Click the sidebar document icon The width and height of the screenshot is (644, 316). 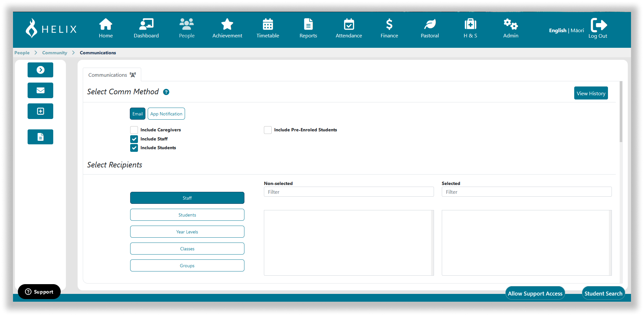pos(40,137)
